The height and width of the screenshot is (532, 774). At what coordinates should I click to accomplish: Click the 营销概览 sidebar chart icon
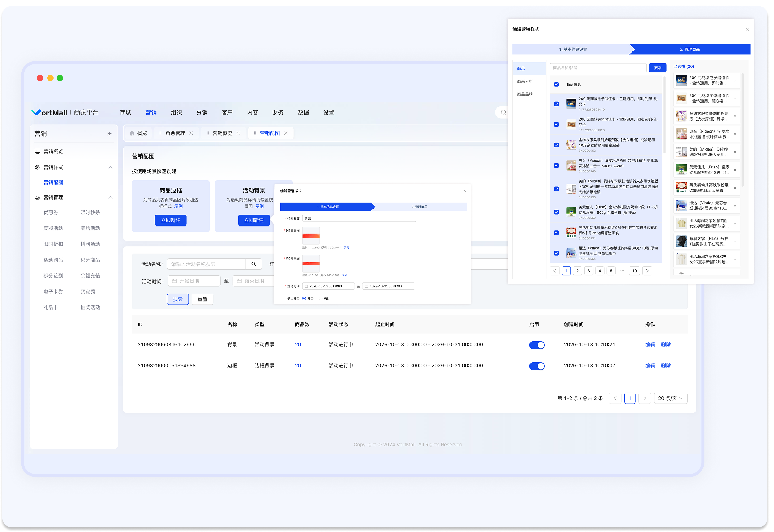(37, 152)
